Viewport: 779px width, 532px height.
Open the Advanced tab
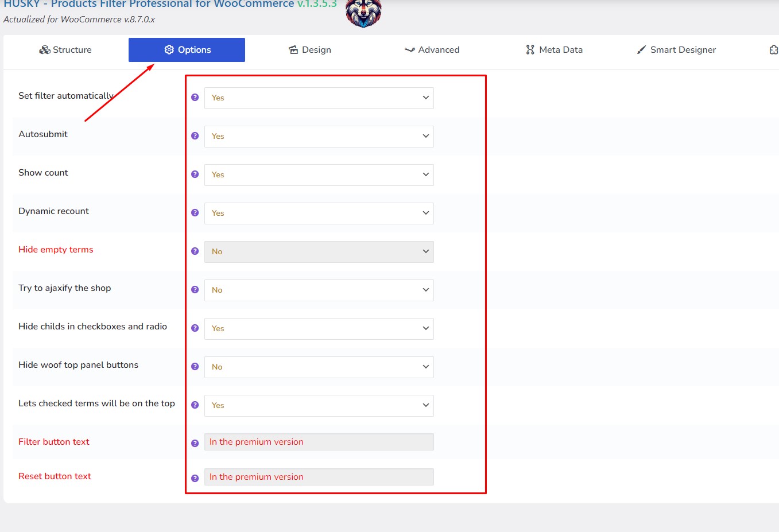(432, 50)
